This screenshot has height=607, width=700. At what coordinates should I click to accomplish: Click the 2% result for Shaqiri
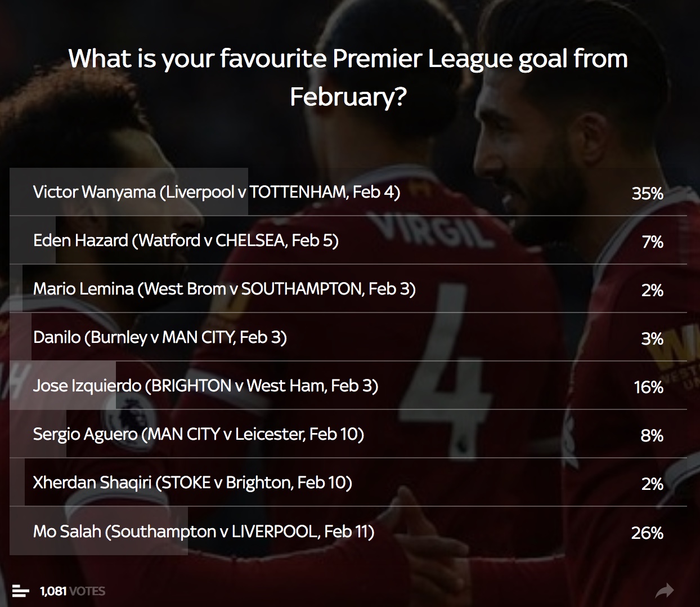click(653, 484)
